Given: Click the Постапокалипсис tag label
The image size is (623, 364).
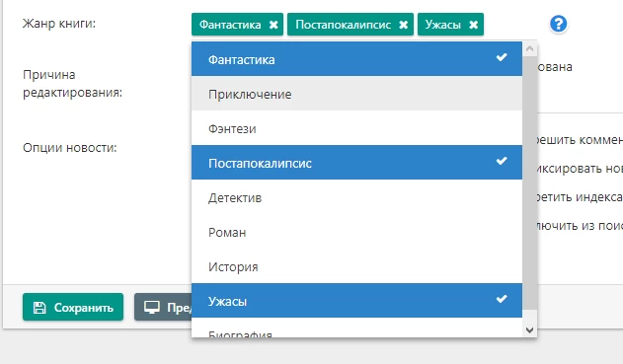Looking at the screenshot, I should coord(344,25).
